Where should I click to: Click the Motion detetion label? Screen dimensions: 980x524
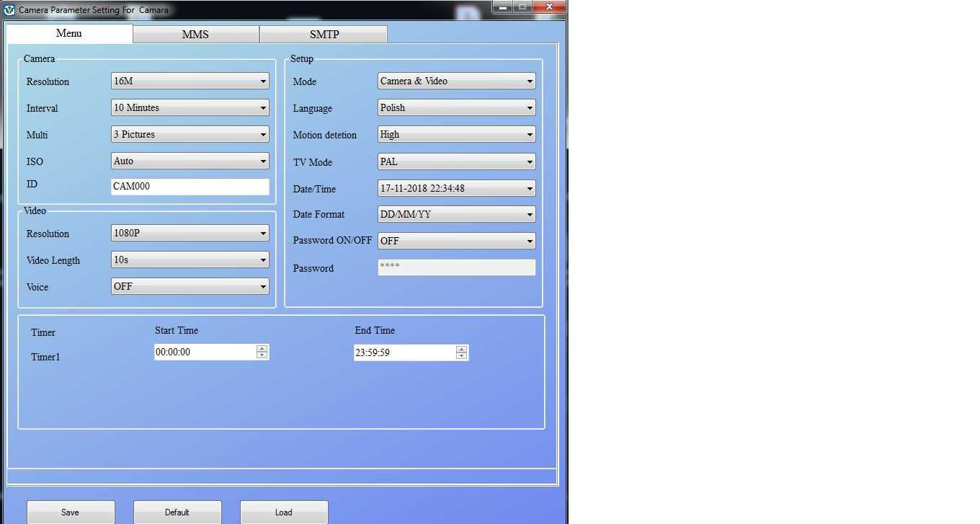[325, 136]
